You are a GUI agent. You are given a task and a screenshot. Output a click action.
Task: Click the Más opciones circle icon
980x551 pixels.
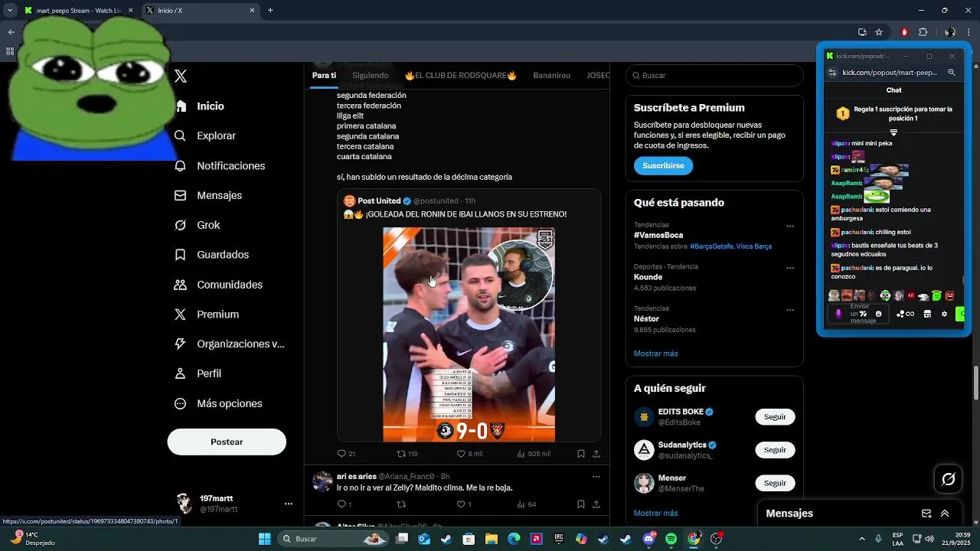coord(181,403)
